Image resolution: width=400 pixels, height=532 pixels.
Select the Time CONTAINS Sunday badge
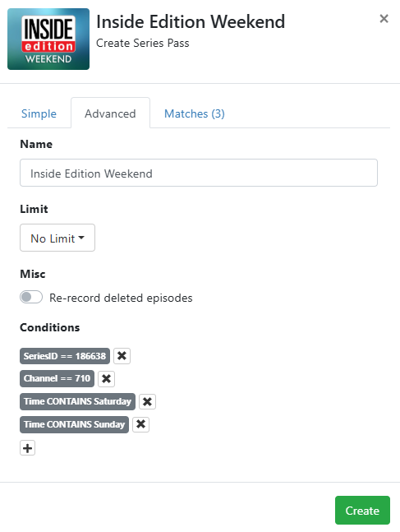[x=74, y=424]
